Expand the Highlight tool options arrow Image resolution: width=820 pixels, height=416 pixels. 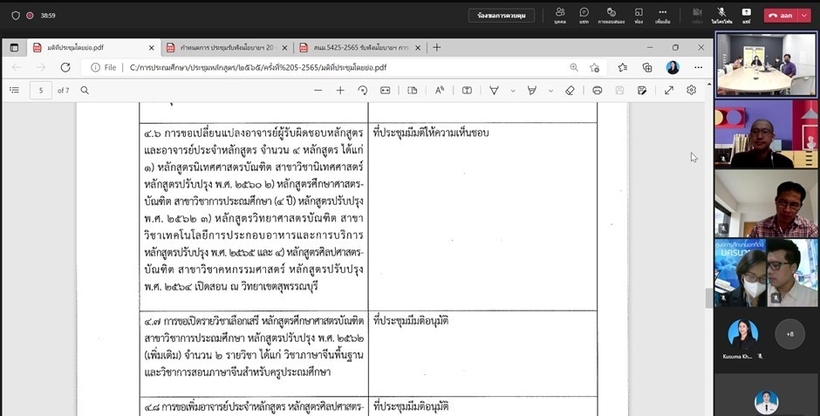click(x=551, y=91)
